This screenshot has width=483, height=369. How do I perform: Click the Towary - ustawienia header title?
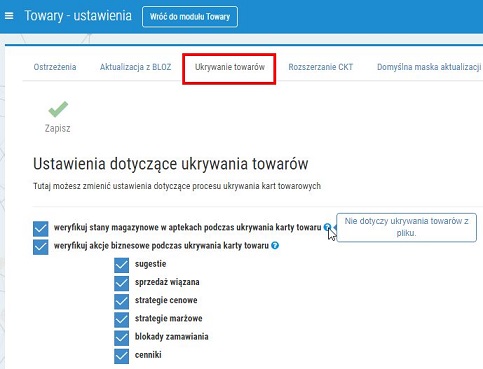tap(78, 16)
